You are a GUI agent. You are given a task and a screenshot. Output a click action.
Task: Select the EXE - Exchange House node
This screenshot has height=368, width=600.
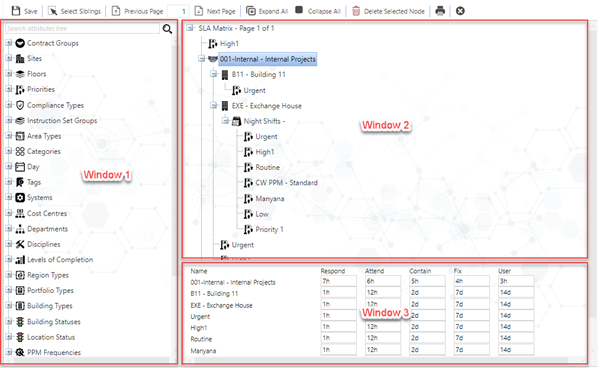(x=266, y=106)
